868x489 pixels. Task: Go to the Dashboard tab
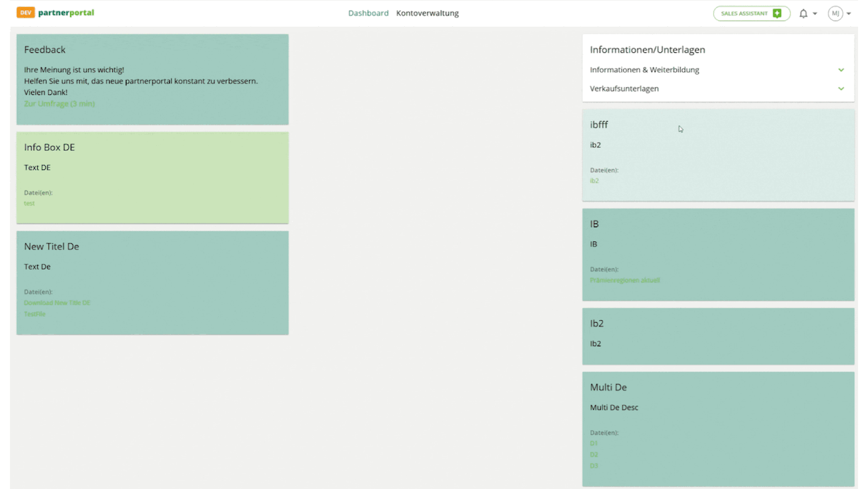coord(368,13)
